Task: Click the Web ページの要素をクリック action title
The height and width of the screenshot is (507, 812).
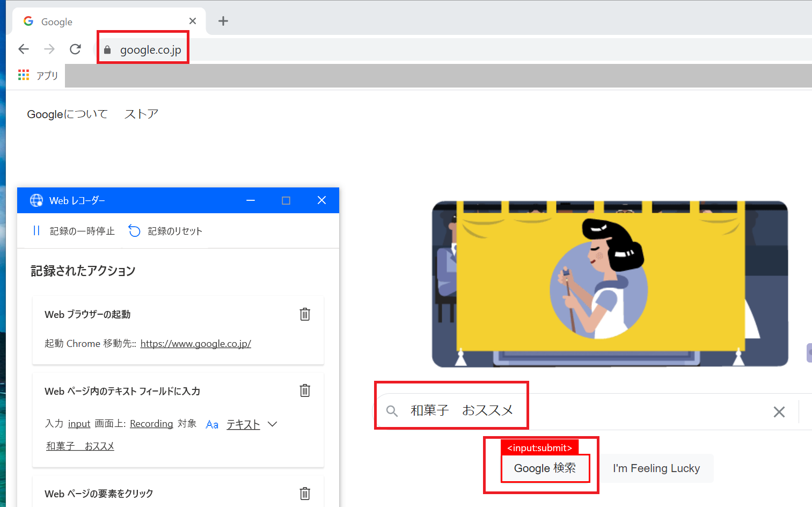Action: (99, 494)
